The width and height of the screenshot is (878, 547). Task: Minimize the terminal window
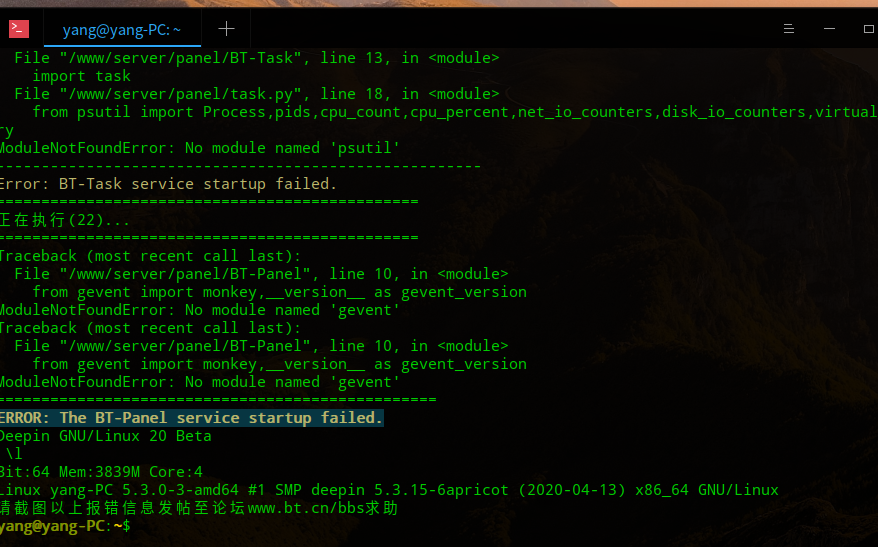click(x=829, y=29)
